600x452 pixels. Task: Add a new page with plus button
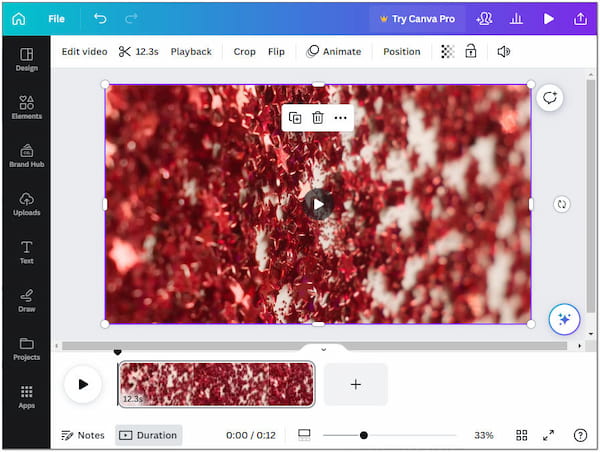pyautogui.click(x=356, y=384)
